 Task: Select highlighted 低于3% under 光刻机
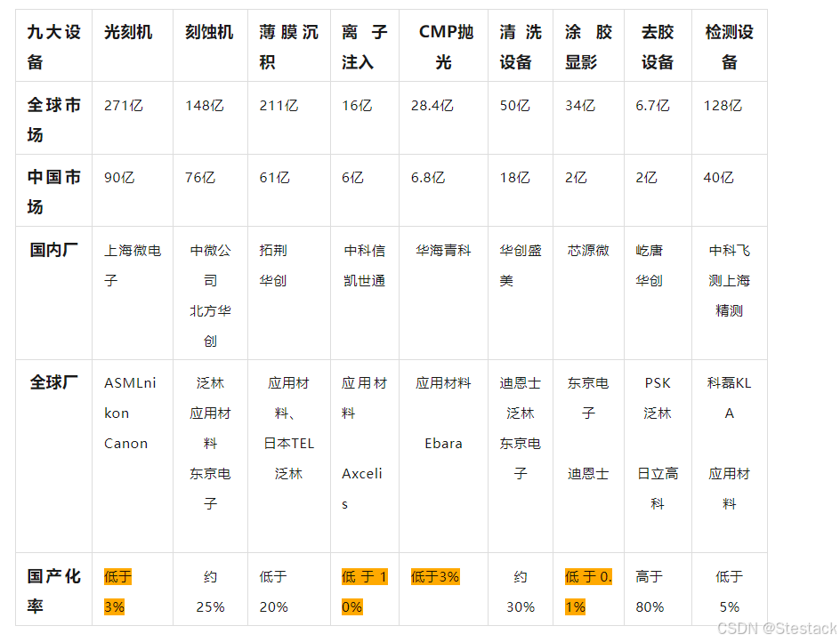tap(117, 591)
